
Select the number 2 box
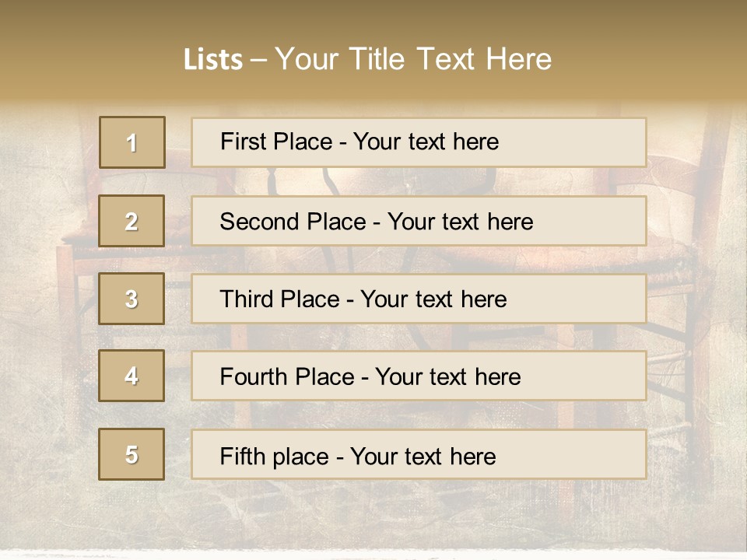click(132, 221)
